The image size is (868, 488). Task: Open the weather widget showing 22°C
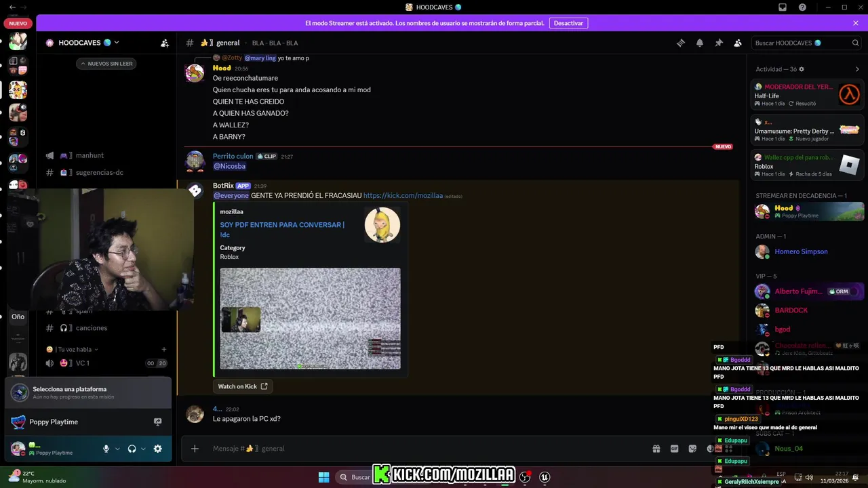click(x=37, y=477)
